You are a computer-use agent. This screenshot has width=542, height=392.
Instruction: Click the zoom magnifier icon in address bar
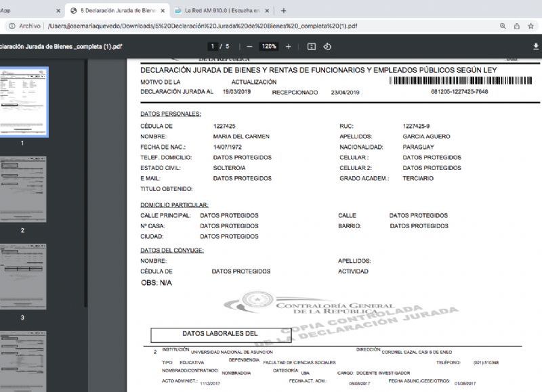tap(503, 26)
